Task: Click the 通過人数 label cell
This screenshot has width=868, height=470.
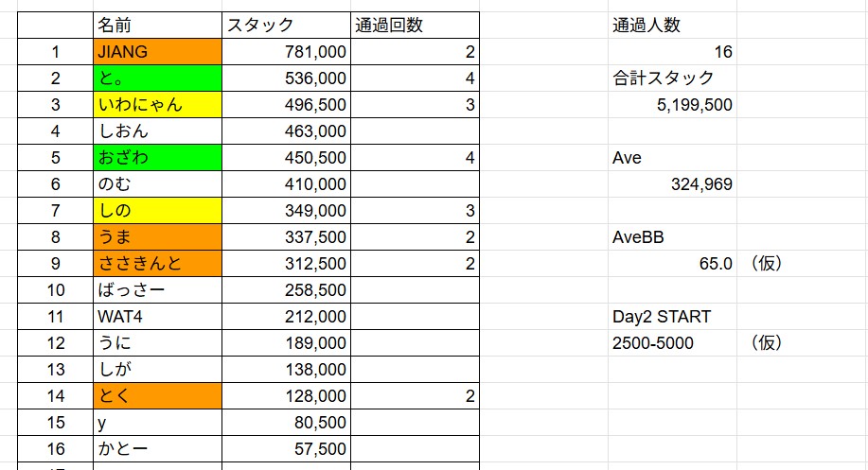Action: click(x=673, y=26)
